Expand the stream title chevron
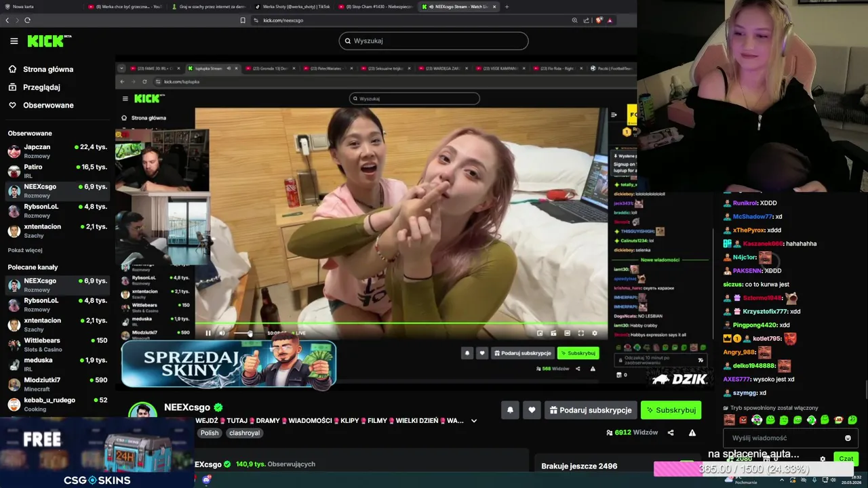The height and width of the screenshot is (488, 868). pyautogui.click(x=474, y=421)
